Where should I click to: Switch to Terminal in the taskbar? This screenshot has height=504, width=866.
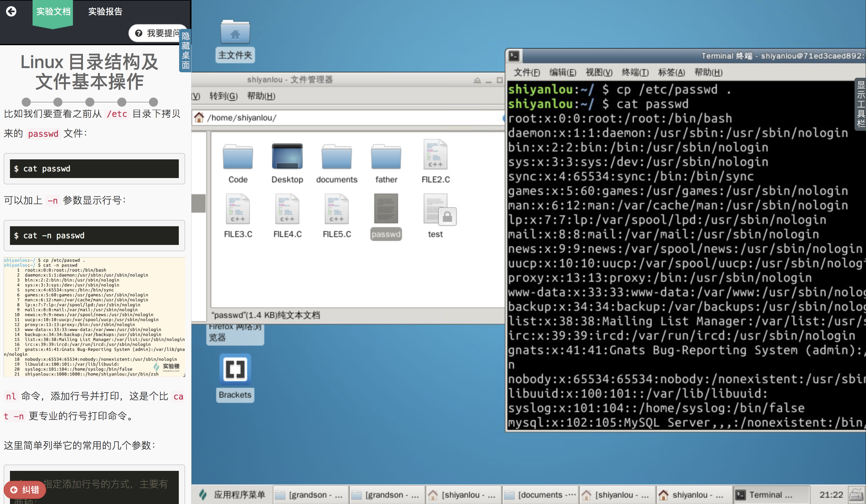coord(766,495)
